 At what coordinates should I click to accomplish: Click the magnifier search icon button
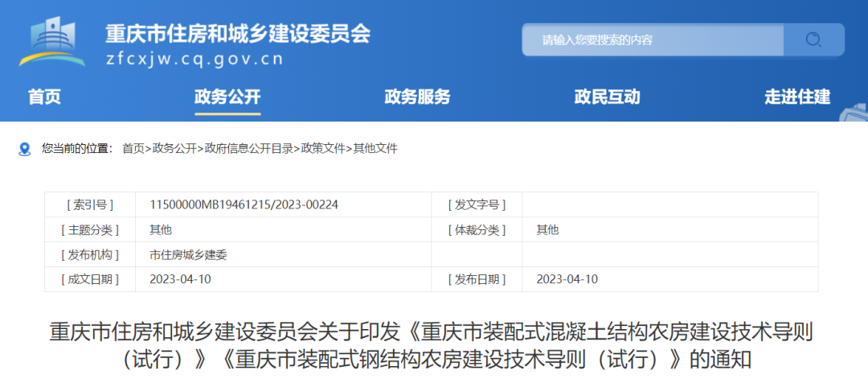(x=813, y=40)
